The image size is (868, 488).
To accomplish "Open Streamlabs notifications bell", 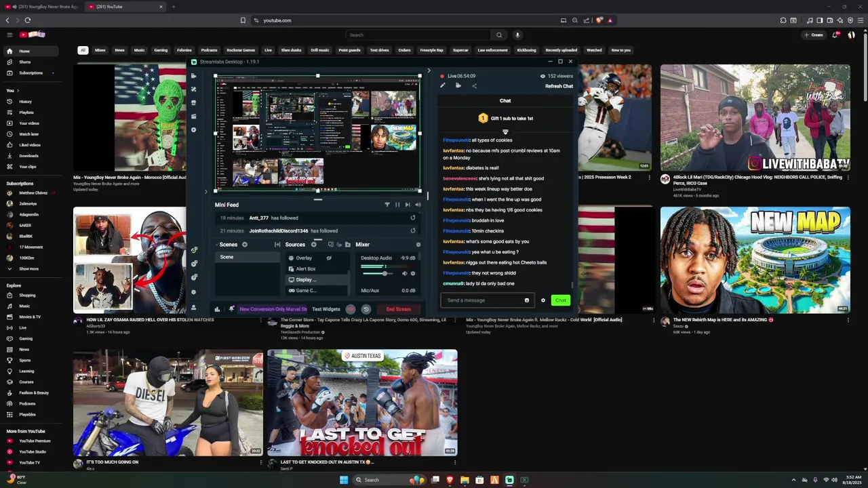I will click(x=231, y=309).
